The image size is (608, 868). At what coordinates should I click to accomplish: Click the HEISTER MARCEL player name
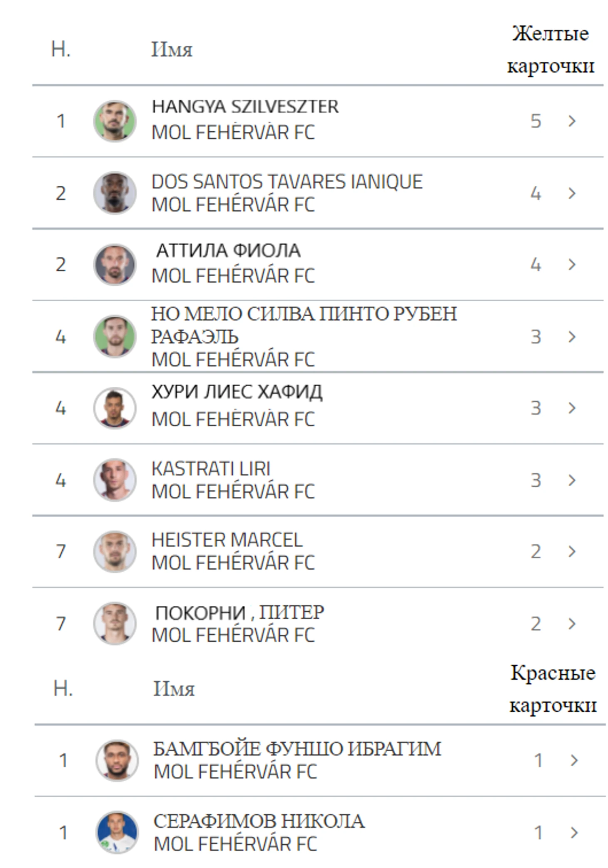coord(227,540)
